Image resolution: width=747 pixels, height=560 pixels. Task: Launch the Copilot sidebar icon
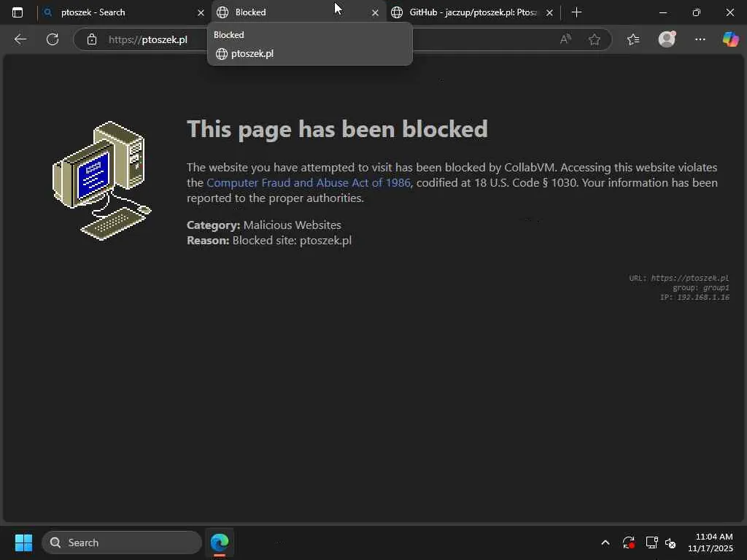tap(730, 39)
